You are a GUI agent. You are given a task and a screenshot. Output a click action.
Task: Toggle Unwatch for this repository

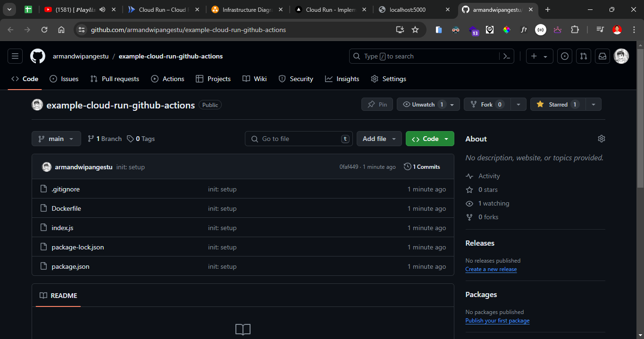point(423,104)
